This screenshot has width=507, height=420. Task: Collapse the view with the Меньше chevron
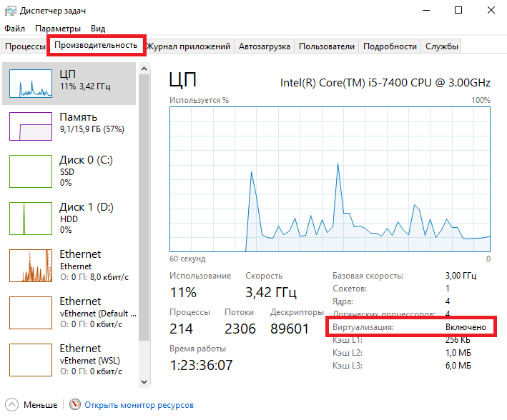click(11, 405)
